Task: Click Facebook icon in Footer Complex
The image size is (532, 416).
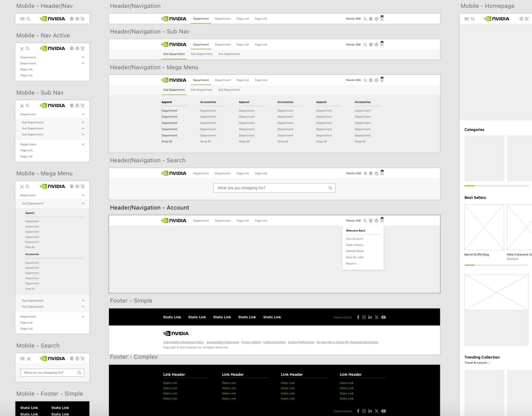Action: pyautogui.click(x=358, y=411)
